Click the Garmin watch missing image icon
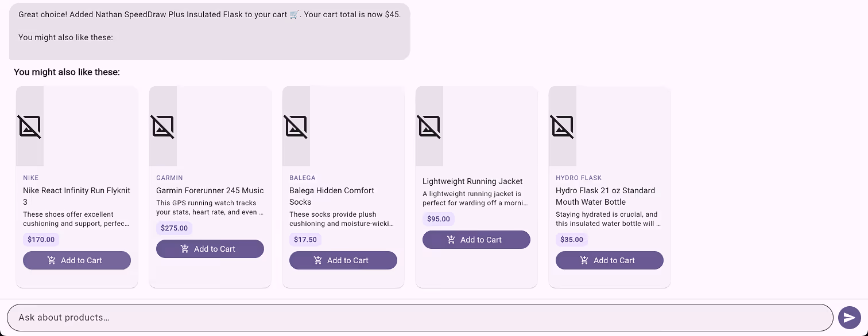The height and width of the screenshot is (336, 868). (x=163, y=127)
